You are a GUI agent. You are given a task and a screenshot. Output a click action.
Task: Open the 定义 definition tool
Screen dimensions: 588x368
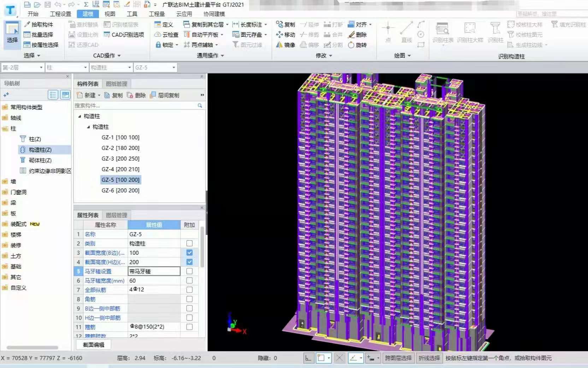[164, 24]
